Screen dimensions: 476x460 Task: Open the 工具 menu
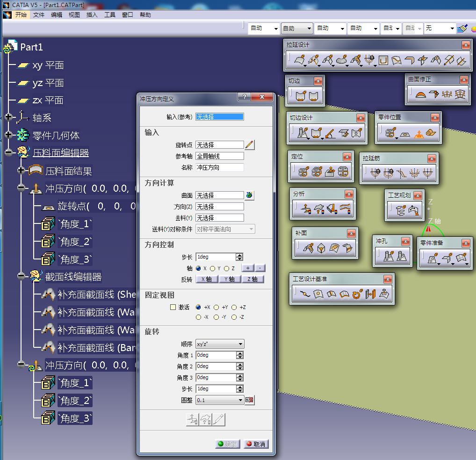point(109,15)
